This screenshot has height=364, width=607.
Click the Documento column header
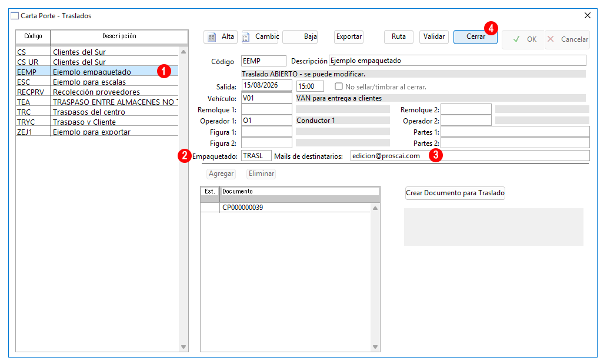pyautogui.click(x=299, y=191)
